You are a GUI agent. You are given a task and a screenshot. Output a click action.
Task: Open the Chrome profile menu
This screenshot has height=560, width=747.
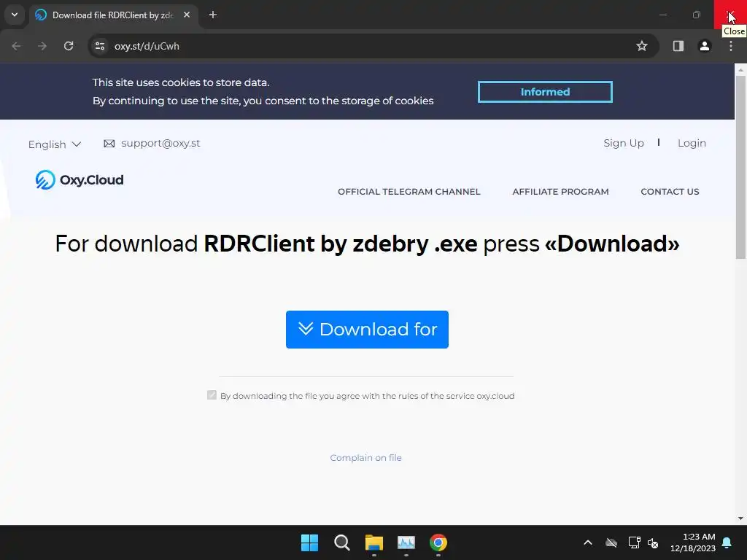(705, 46)
